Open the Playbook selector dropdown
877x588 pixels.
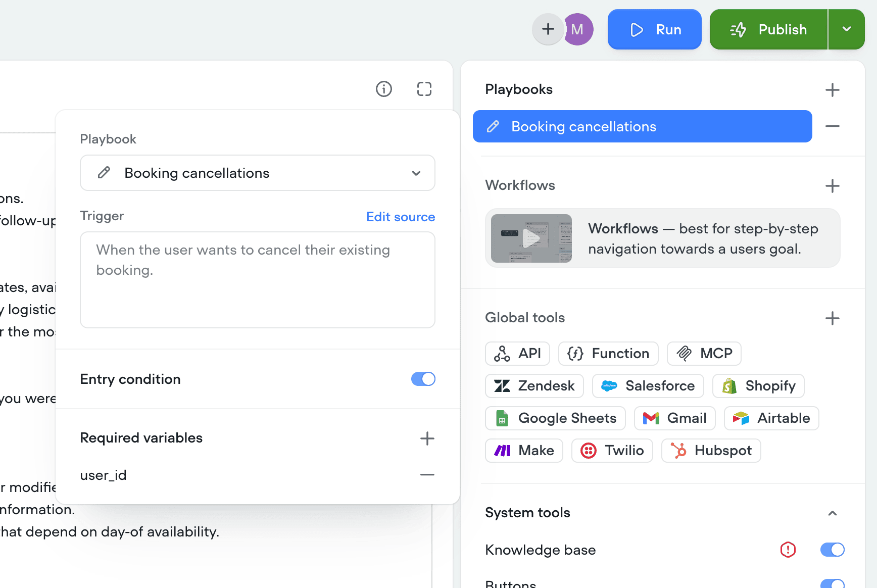point(258,173)
